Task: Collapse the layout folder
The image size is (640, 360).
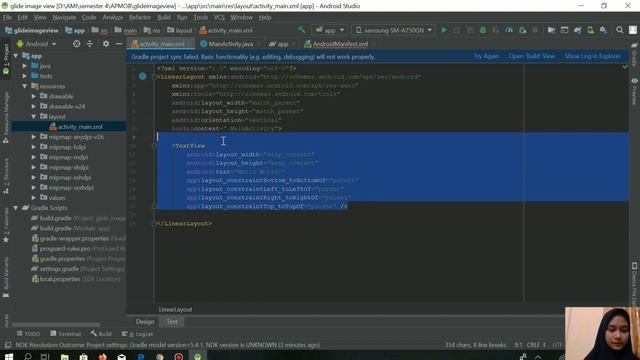Action: point(34,117)
